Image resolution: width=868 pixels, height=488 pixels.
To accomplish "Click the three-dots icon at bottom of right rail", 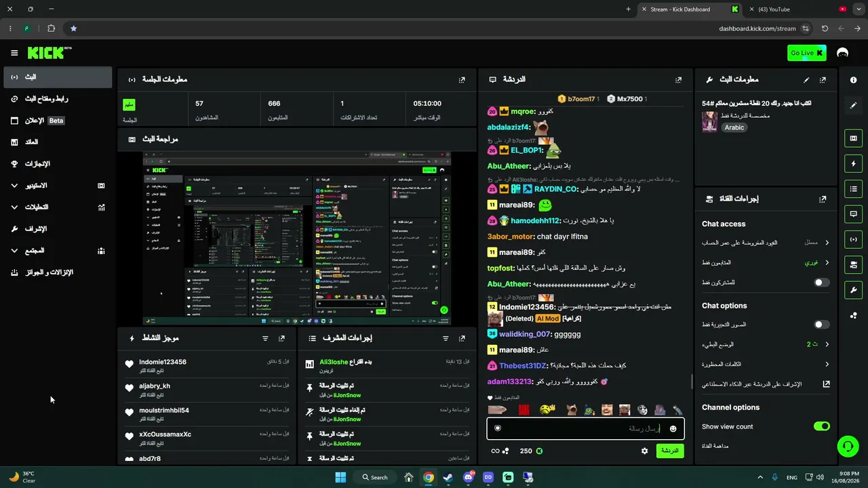I will tap(853, 316).
